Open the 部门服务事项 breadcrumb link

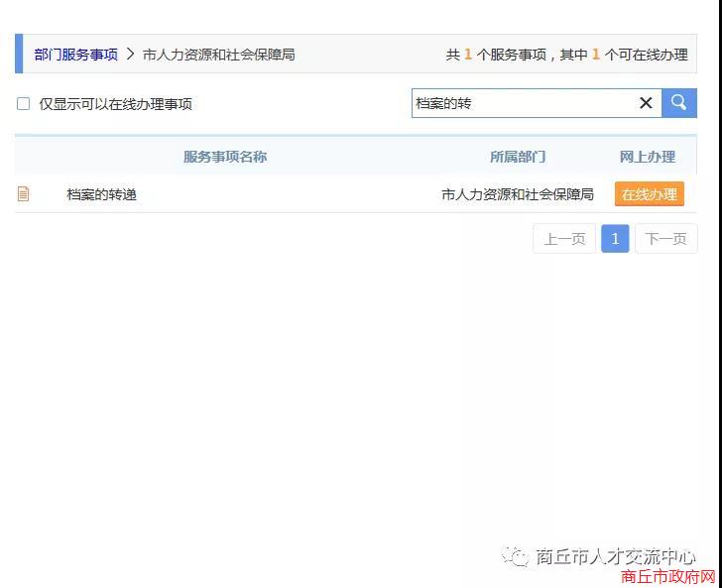pyautogui.click(x=76, y=55)
